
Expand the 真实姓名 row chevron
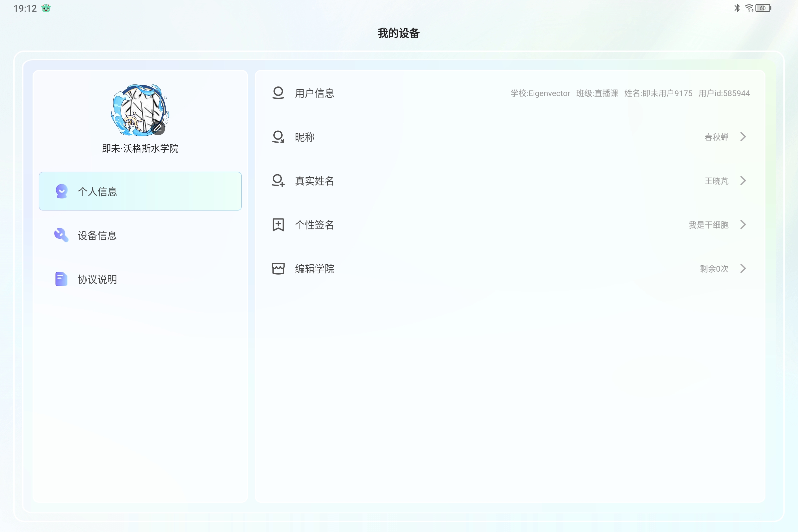click(743, 181)
